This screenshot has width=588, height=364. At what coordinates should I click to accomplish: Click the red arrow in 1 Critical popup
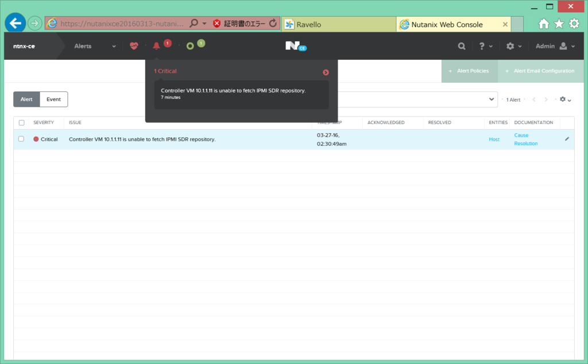pyautogui.click(x=326, y=72)
